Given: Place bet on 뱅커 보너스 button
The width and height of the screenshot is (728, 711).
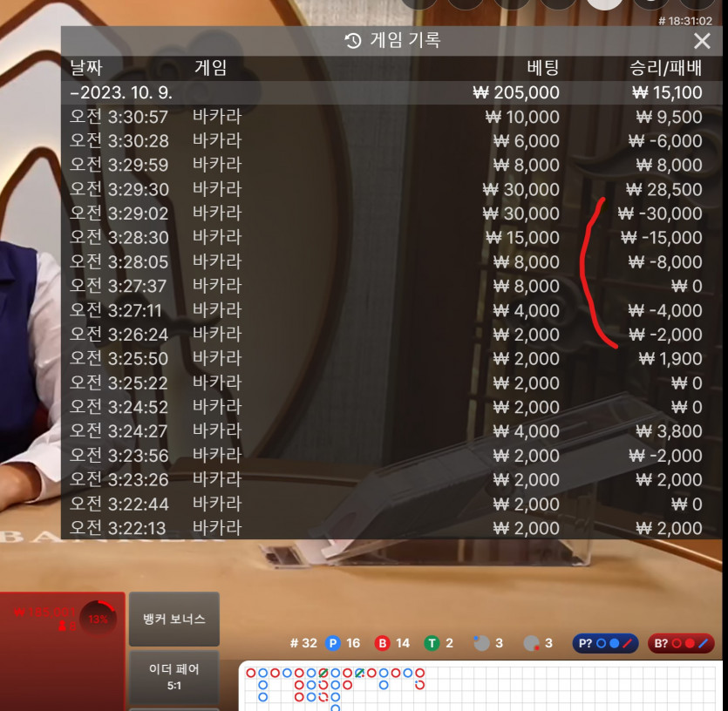Looking at the screenshot, I should point(174,619).
